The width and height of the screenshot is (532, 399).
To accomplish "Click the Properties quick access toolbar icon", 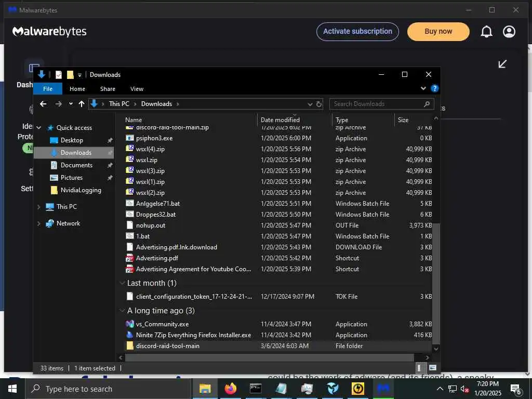I will click(59, 75).
